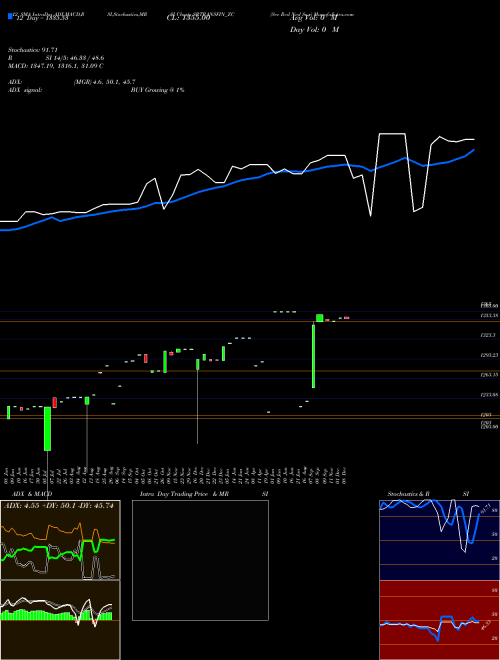Select the 'SI 14/3: 46.33 / 48.6' text
This screenshot has width=500, height=660.
pos(75,58)
